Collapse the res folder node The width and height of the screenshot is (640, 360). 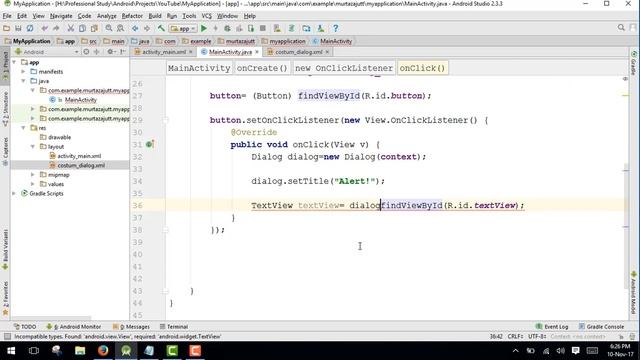point(24,128)
